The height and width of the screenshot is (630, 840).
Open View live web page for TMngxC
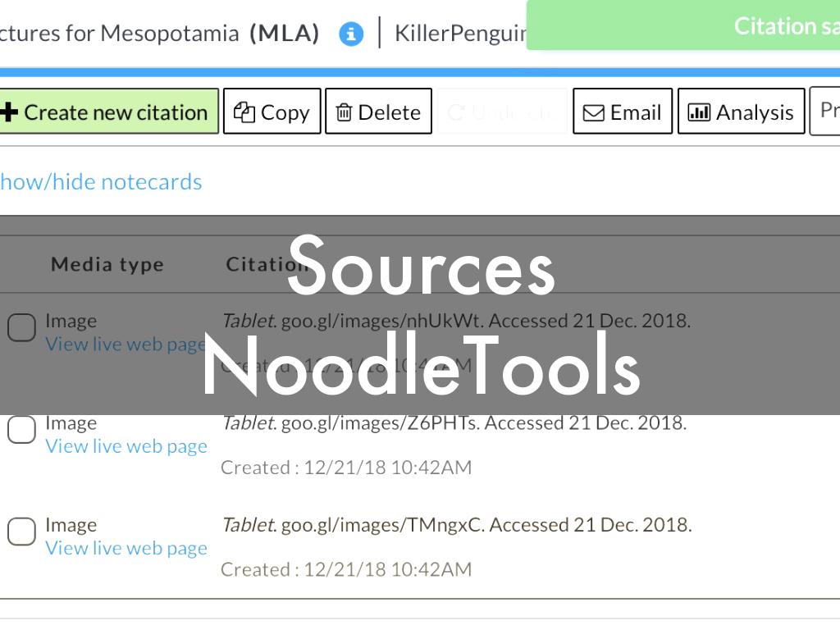pyautogui.click(x=126, y=548)
